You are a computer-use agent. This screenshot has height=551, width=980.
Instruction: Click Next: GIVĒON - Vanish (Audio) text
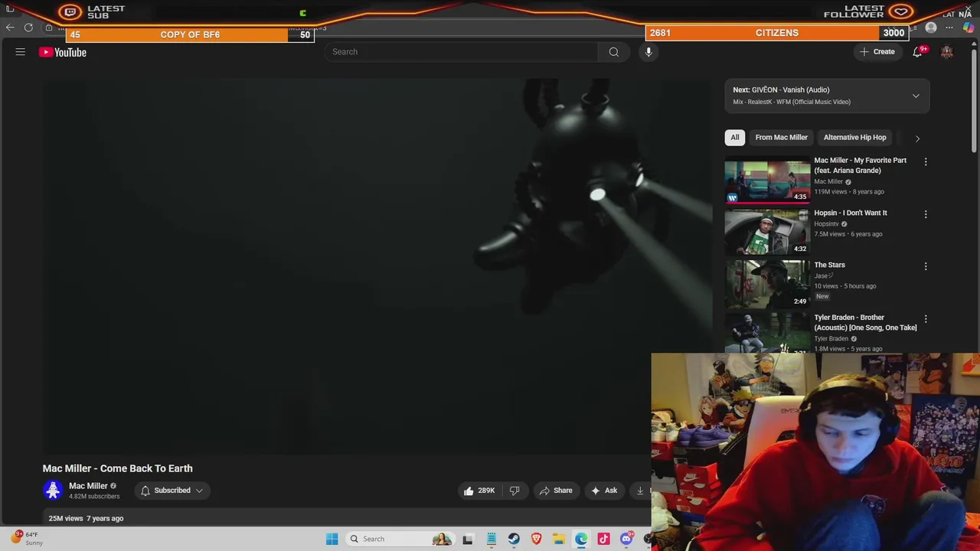click(x=781, y=90)
